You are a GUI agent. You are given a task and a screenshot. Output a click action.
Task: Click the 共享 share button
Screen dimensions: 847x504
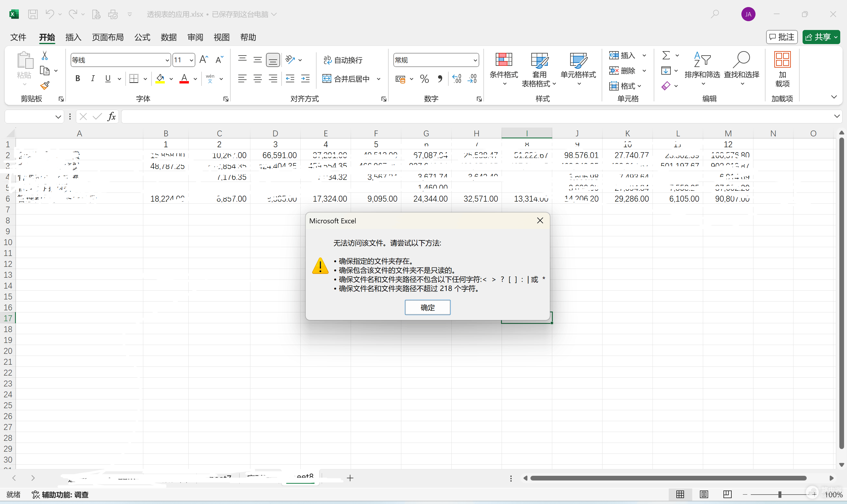click(821, 37)
